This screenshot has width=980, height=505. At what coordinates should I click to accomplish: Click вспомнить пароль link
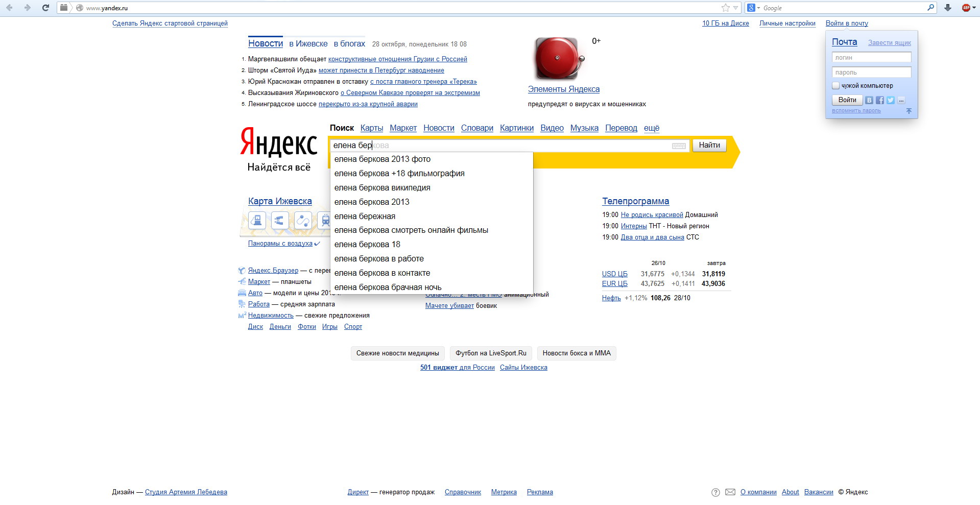pos(856,111)
